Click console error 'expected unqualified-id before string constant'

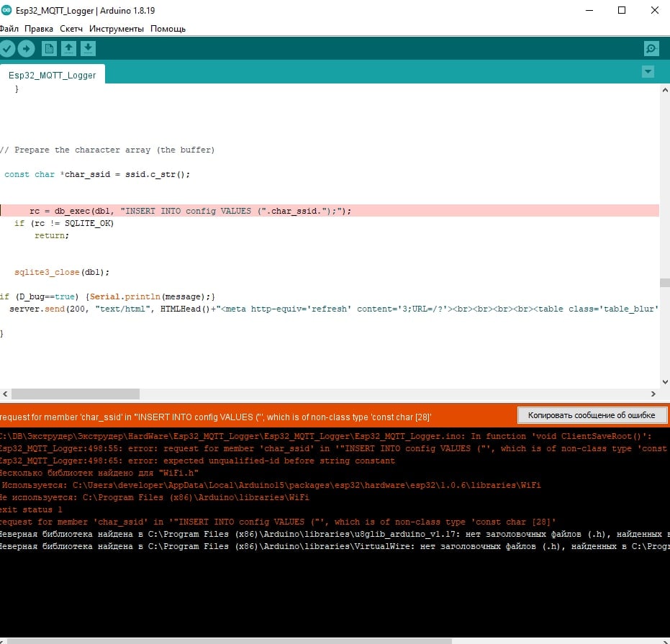coord(197,461)
